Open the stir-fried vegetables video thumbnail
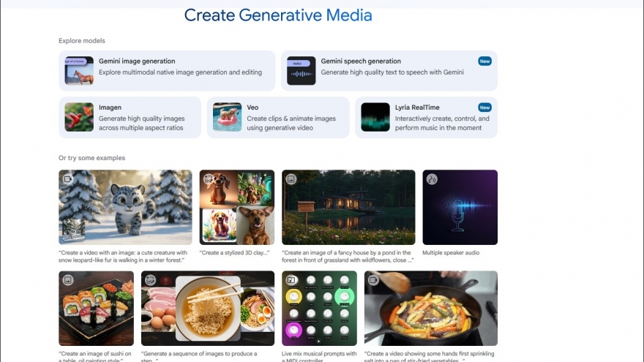Viewport: 644px width, 362px height. click(x=430, y=308)
